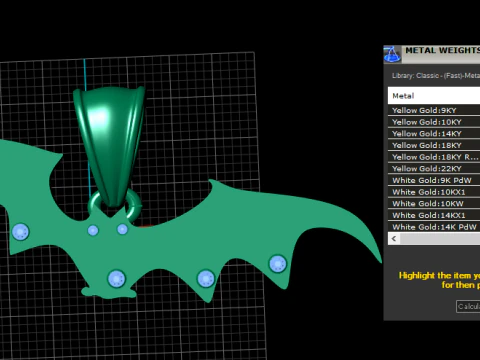Select Yellow Gold:10KY in the metal list
This screenshot has height=360, width=480.
pos(434,122)
